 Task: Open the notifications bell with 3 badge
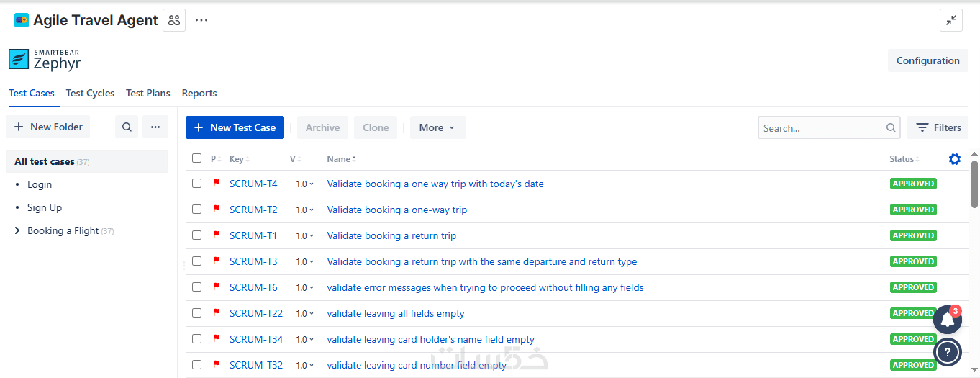click(947, 320)
